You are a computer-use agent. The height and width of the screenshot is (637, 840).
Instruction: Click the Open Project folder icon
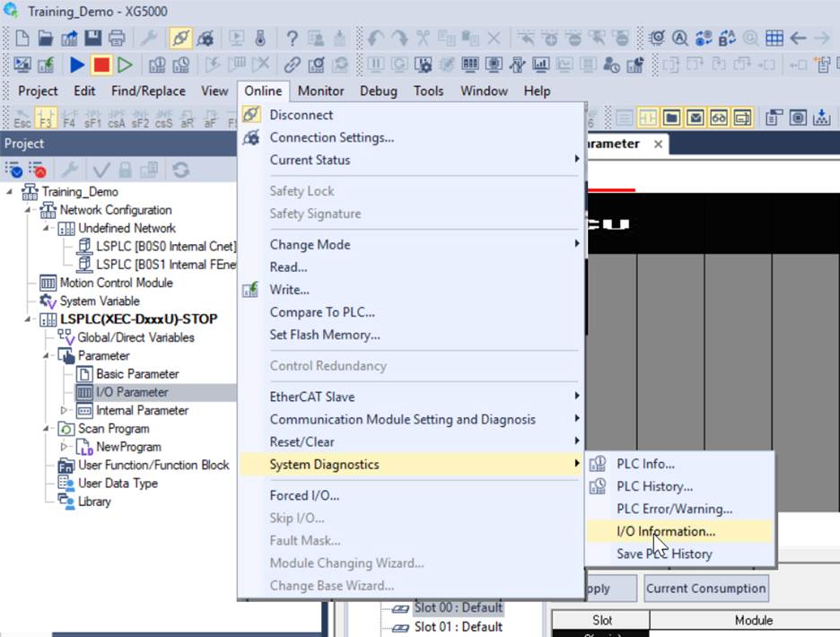46,38
